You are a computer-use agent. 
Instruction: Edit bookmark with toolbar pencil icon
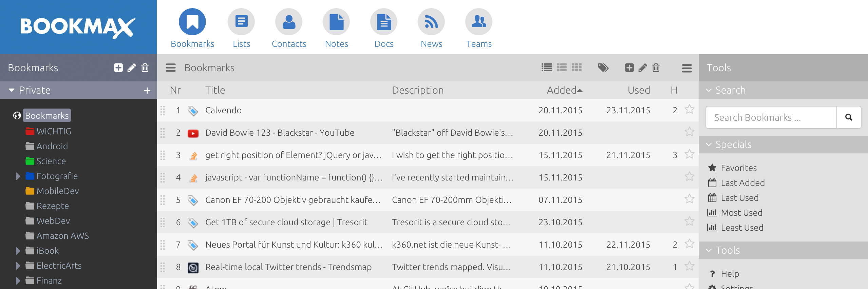pos(643,68)
